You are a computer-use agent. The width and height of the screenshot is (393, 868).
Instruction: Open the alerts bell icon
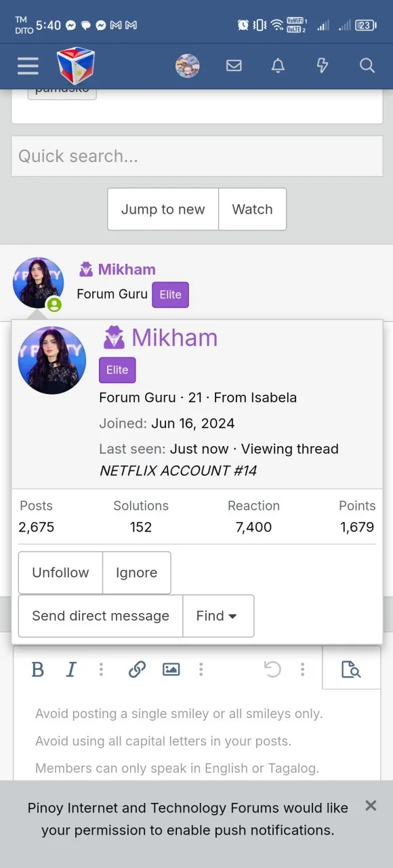[278, 66]
